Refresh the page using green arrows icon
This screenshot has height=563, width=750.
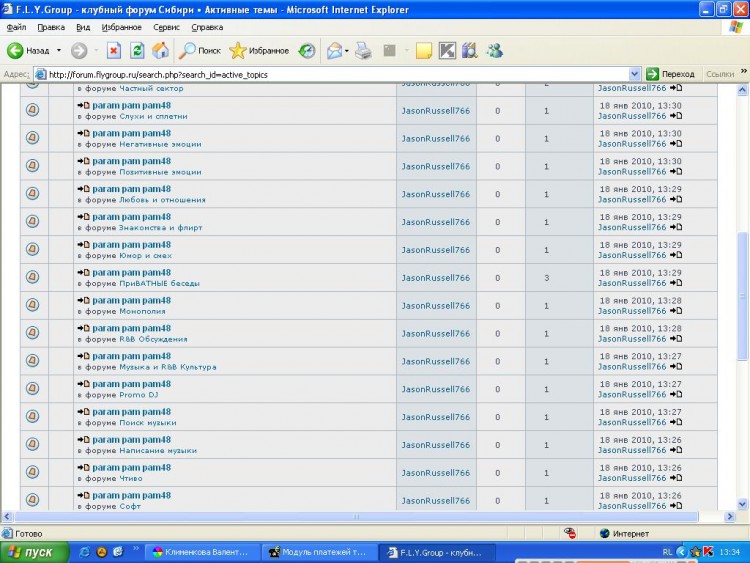click(x=137, y=50)
